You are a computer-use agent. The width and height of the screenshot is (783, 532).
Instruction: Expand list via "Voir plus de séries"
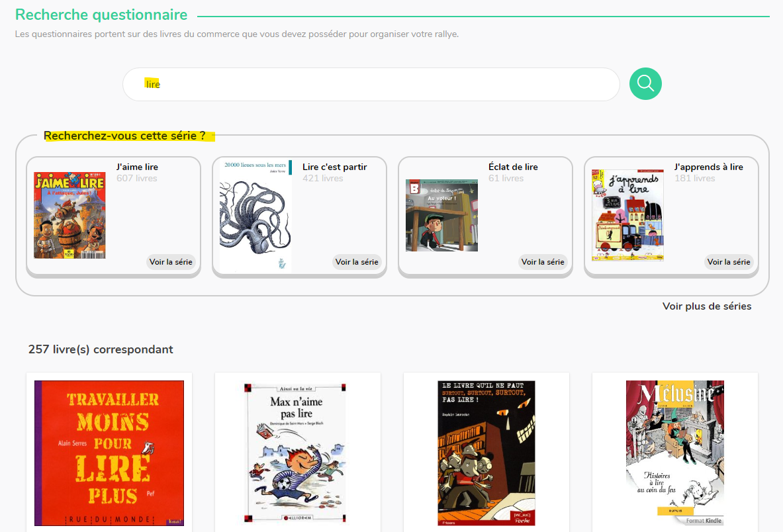(706, 306)
